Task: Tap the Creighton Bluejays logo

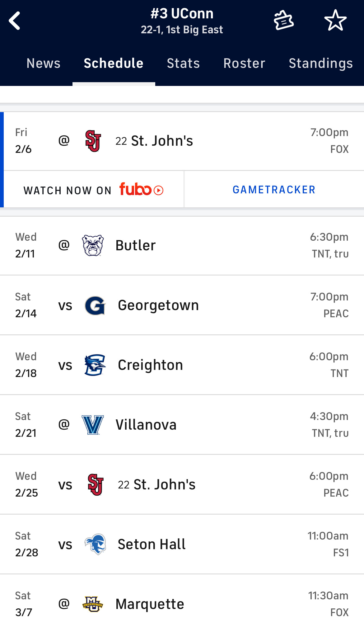Action: tap(95, 365)
